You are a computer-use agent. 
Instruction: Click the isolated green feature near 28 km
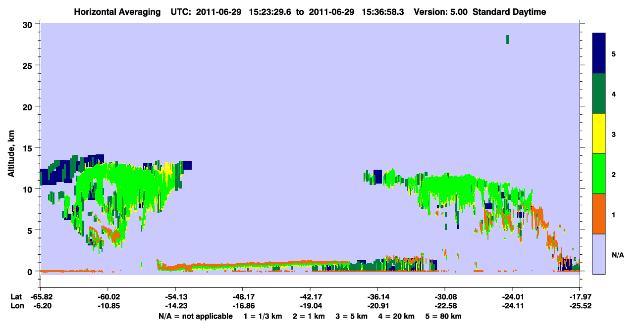pos(507,40)
